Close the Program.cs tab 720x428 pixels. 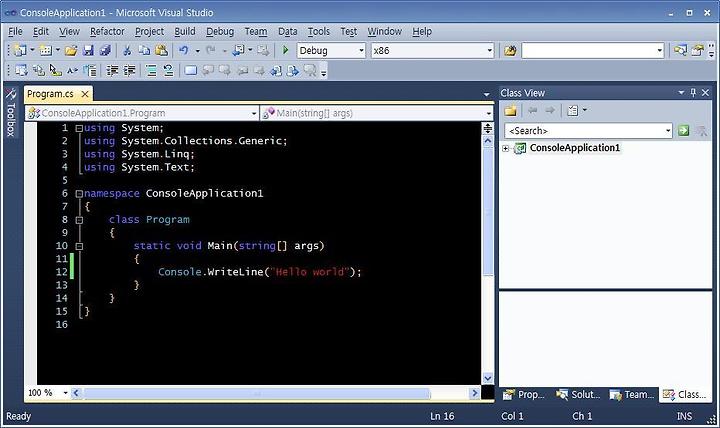(85, 94)
